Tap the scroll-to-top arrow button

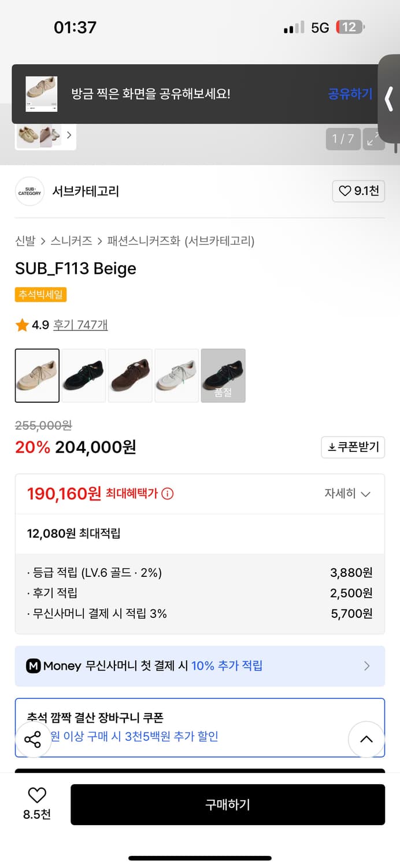(x=366, y=739)
